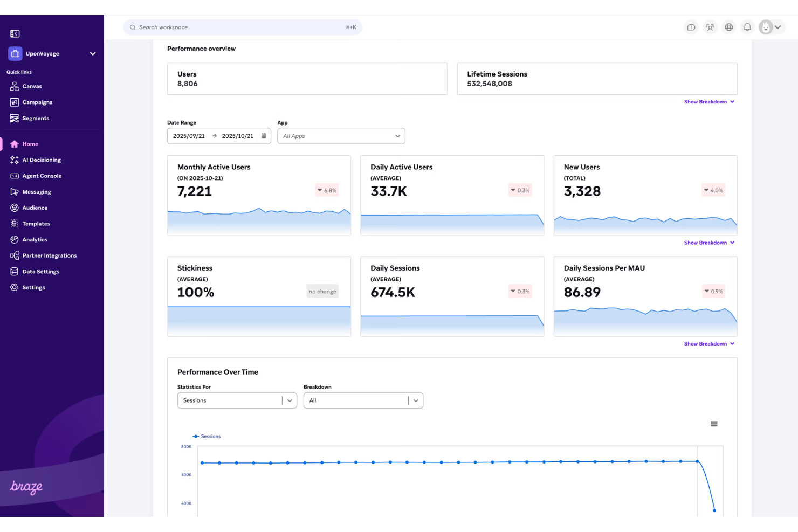Go to the Agent Console
This screenshot has height=532, width=798.
click(15, 176)
